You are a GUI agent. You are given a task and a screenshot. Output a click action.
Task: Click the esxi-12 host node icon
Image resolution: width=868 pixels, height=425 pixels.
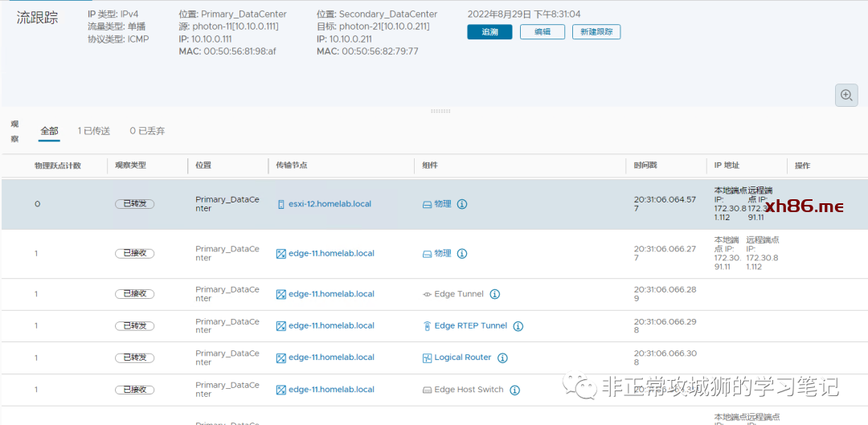(280, 204)
